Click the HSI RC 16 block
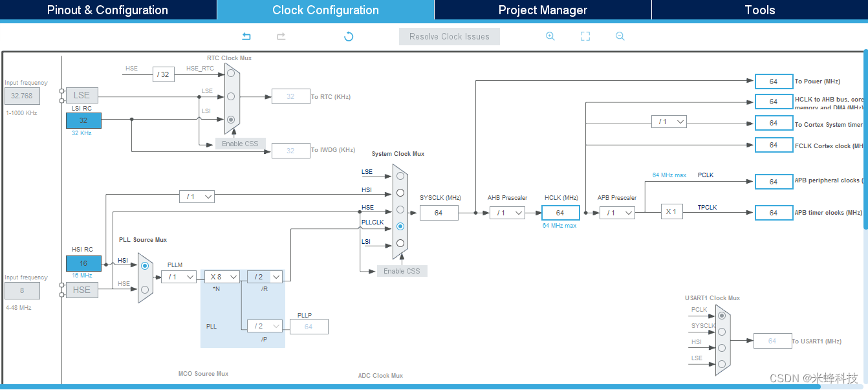The height and width of the screenshot is (390, 868). coord(83,263)
